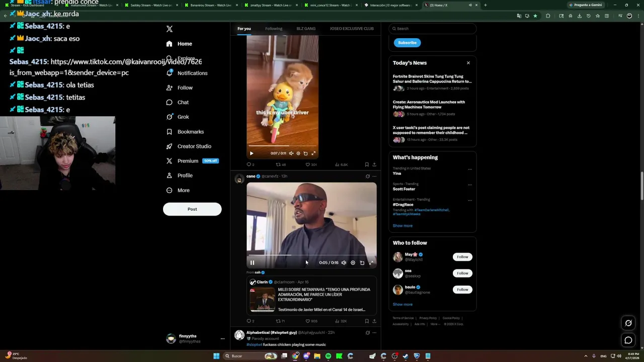This screenshot has height=362, width=644.
Task: Open more options on Alphabetical post
Action: [374, 333]
